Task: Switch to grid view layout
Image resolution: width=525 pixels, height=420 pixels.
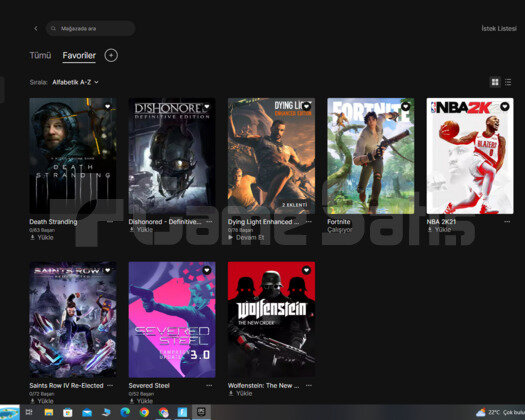Action: pyautogui.click(x=495, y=82)
